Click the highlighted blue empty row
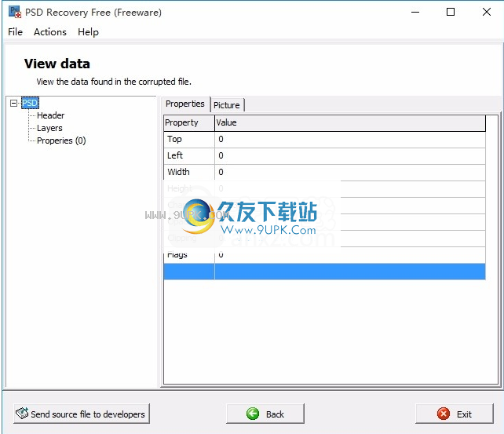This screenshot has height=434, width=504. coord(324,272)
